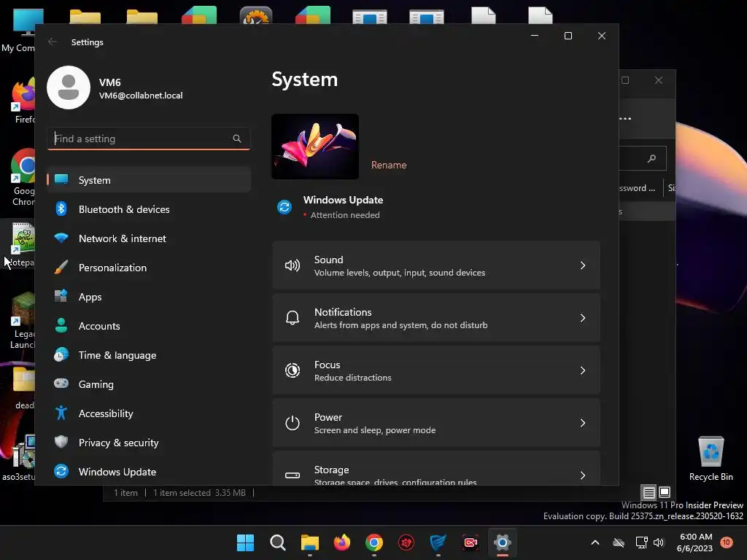The height and width of the screenshot is (560, 747).
Task: Open the Windows Start button
Action: coord(245,542)
